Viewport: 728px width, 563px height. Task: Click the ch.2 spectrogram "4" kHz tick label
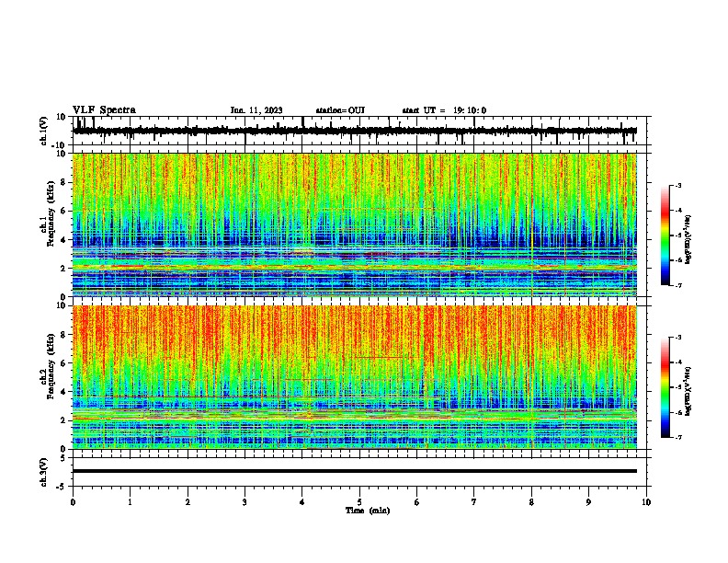pos(63,392)
